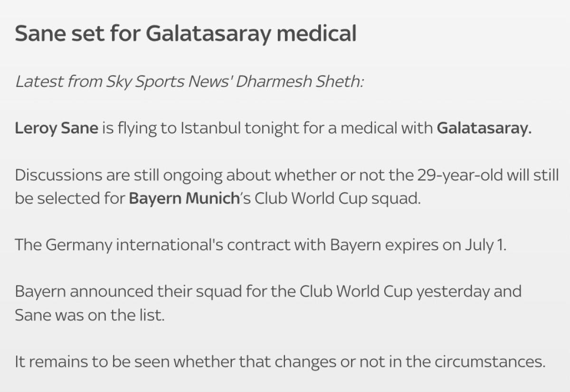Image resolution: width=570 pixels, height=392 pixels.
Task: Open the bold "Galatasaray." link in first paragraph
Action: coord(483,128)
